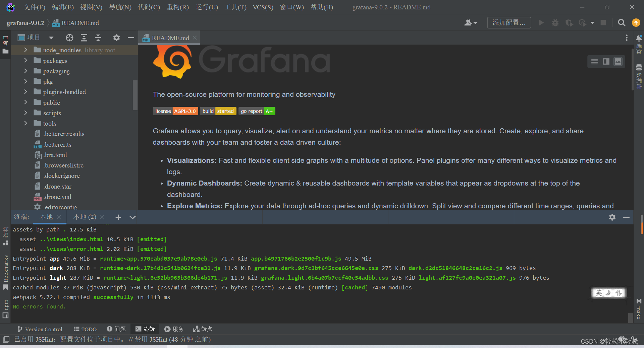Screen dimensions: 644x348
Task: Expand all items in project tree
Action: tap(84, 38)
